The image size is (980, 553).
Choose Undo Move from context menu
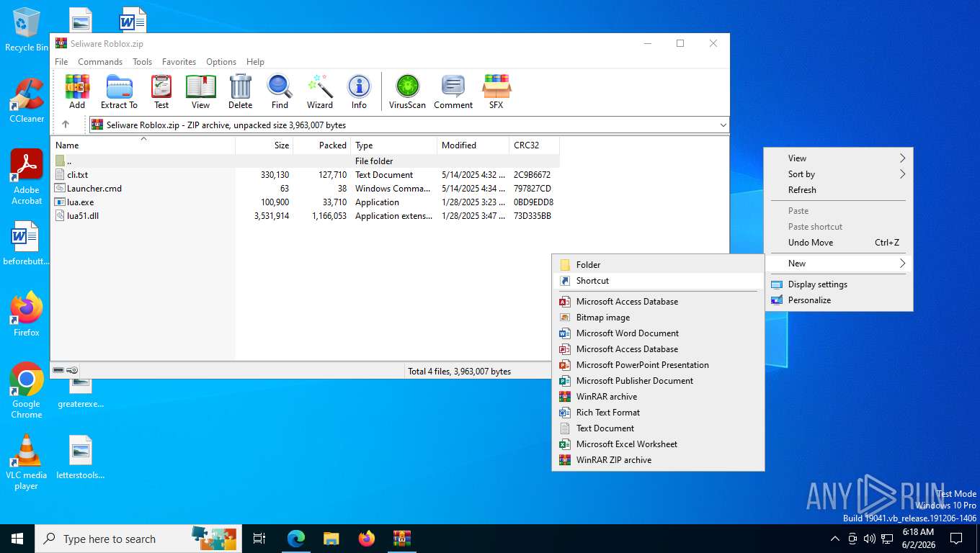pyautogui.click(x=839, y=243)
